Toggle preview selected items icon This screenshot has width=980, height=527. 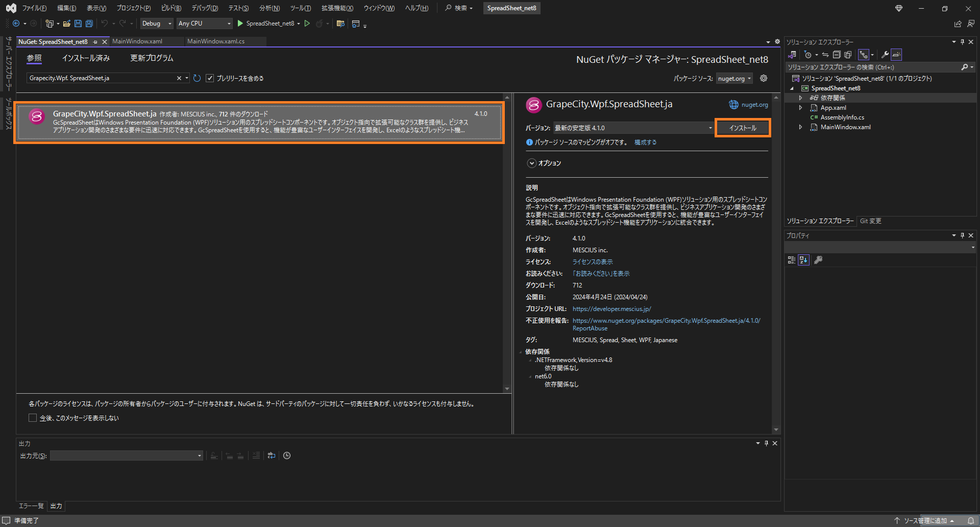897,55
